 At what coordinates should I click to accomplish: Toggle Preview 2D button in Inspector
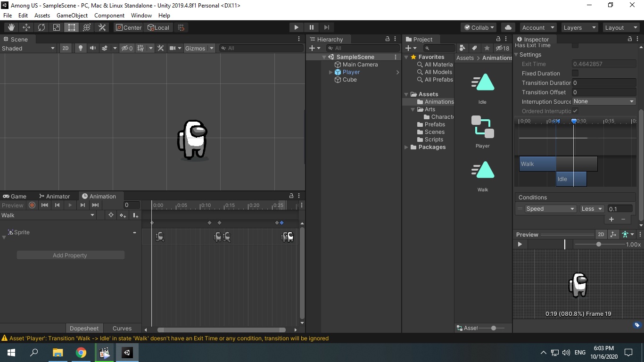point(601,234)
